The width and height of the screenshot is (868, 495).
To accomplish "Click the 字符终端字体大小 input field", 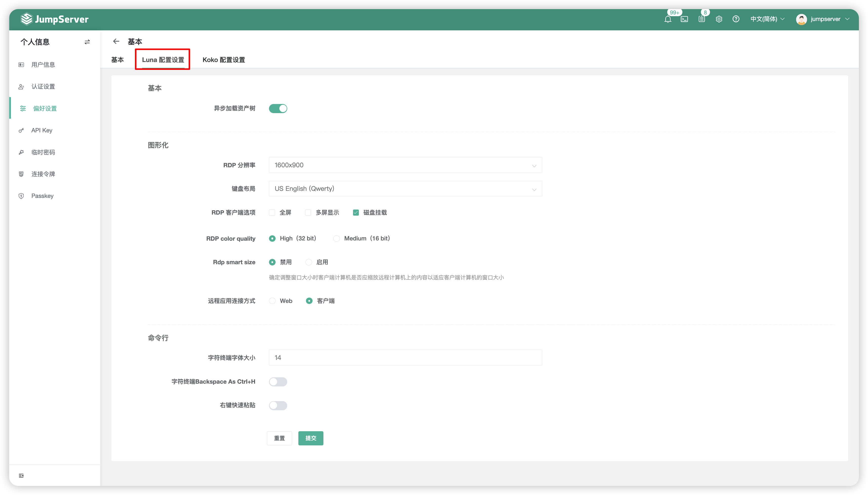I will coord(405,358).
